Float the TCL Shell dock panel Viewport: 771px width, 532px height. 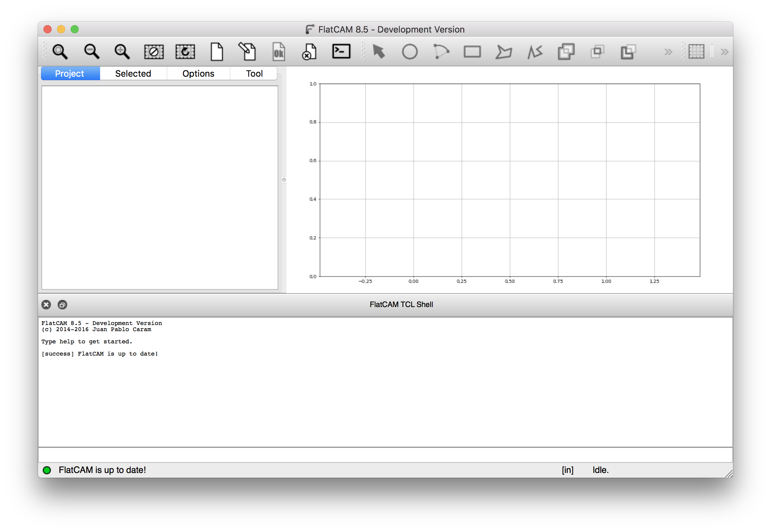coord(62,305)
